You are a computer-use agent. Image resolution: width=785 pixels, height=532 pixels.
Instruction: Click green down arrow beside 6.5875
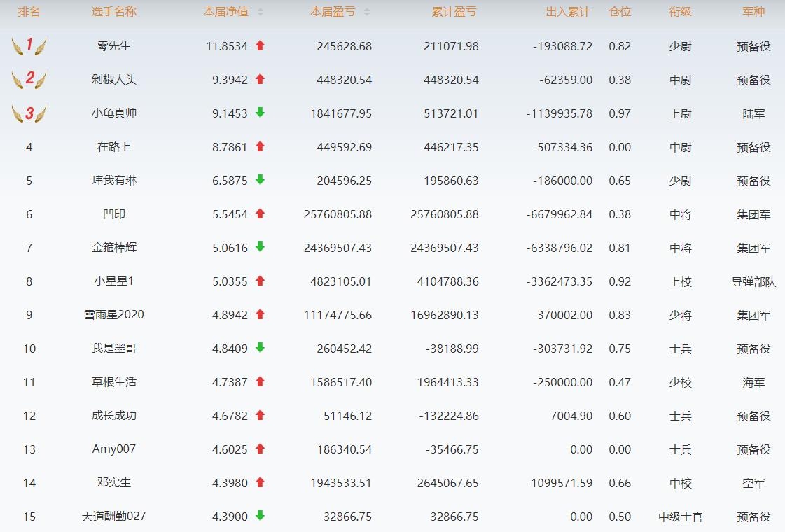(x=260, y=180)
